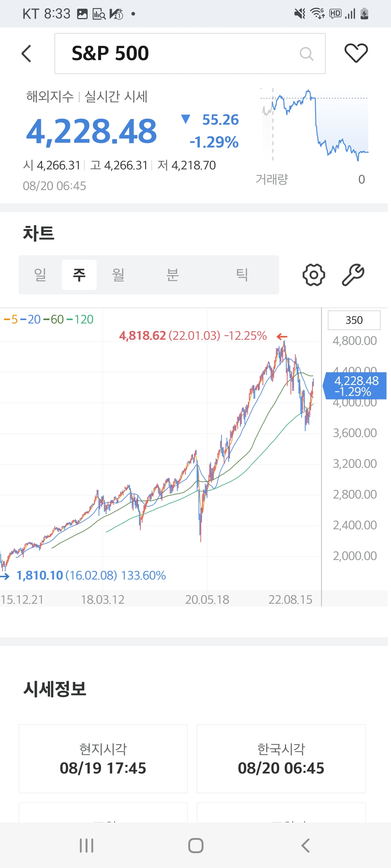Tap the 22.08.15 date axis label
This screenshot has height=868, width=391.
[x=290, y=600]
